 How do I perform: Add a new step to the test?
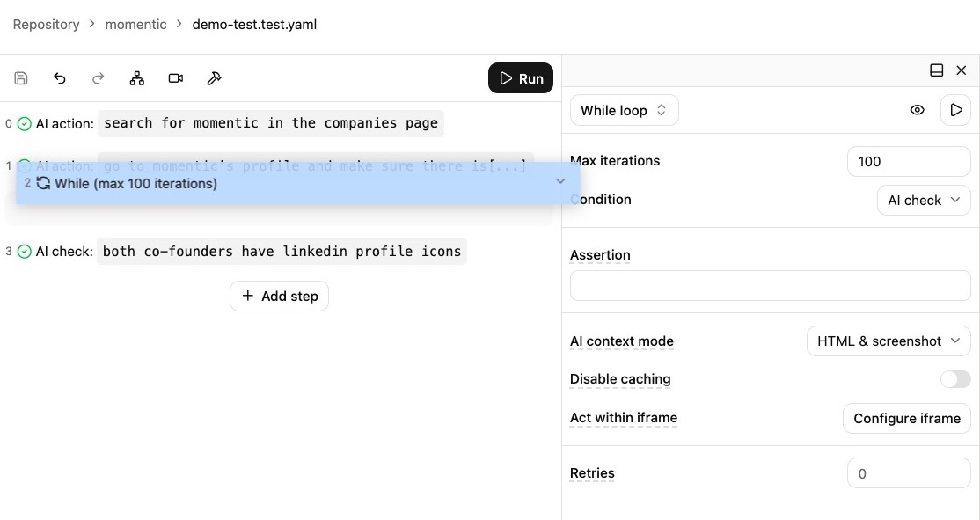click(x=279, y=296)
